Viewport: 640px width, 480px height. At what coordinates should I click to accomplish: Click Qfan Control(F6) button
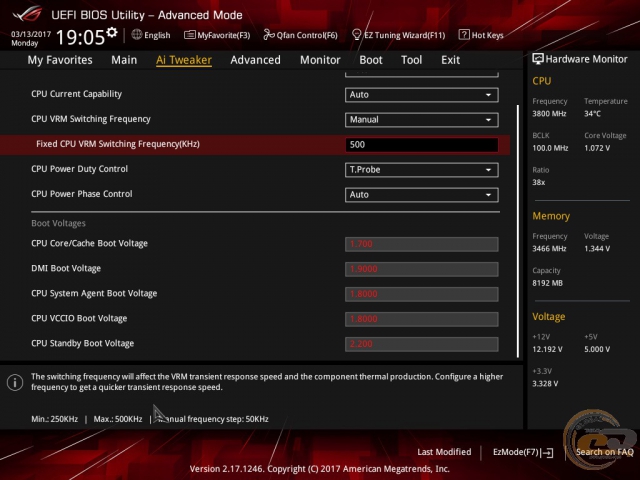click(x=300, y=35)
